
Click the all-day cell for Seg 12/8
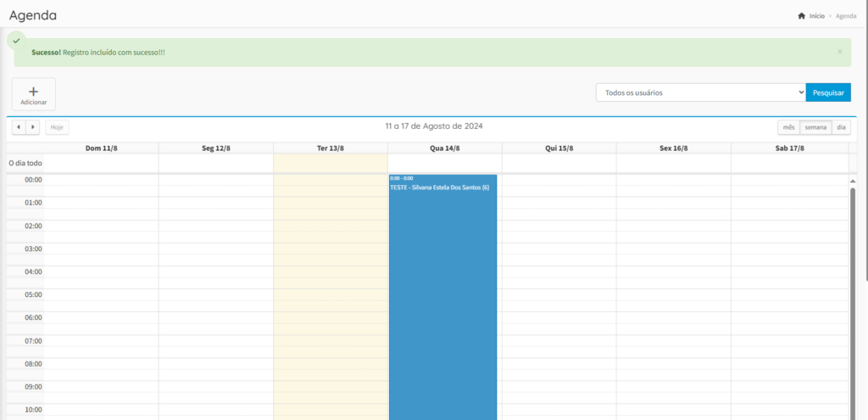coord(215,163)
